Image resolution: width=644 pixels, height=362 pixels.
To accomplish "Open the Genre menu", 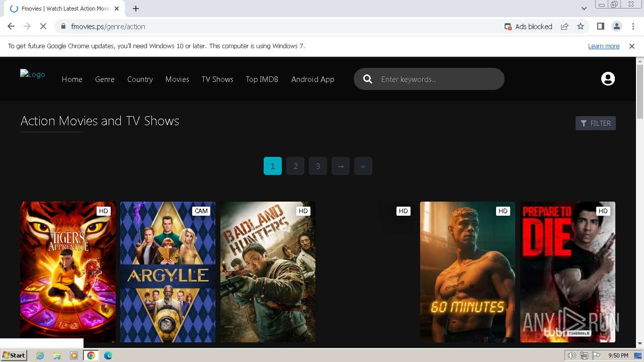I will (x=105, y=79).
